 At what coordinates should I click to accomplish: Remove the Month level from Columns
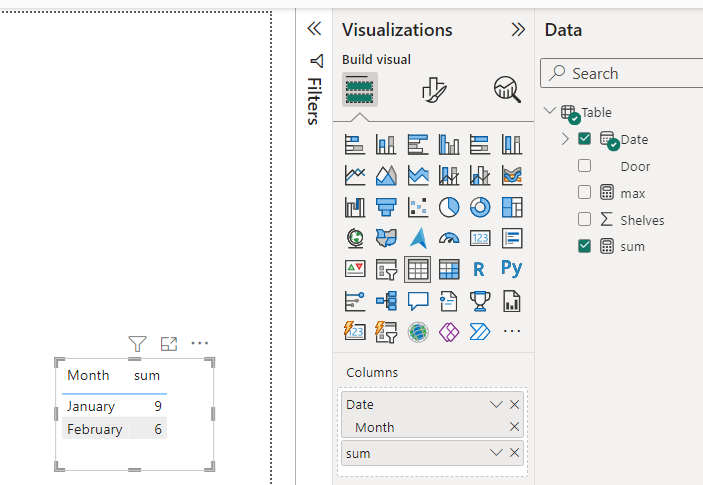(x=514, y=426)
